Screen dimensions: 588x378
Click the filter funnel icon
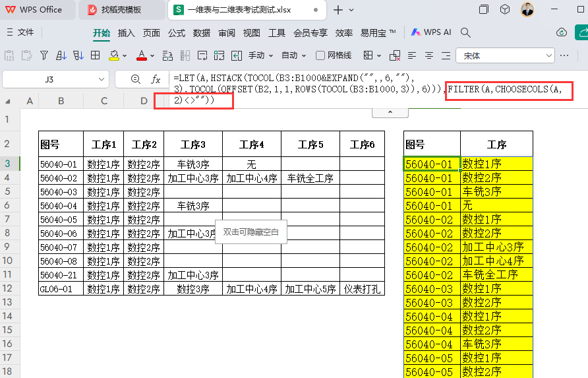(x=44, y=55)
